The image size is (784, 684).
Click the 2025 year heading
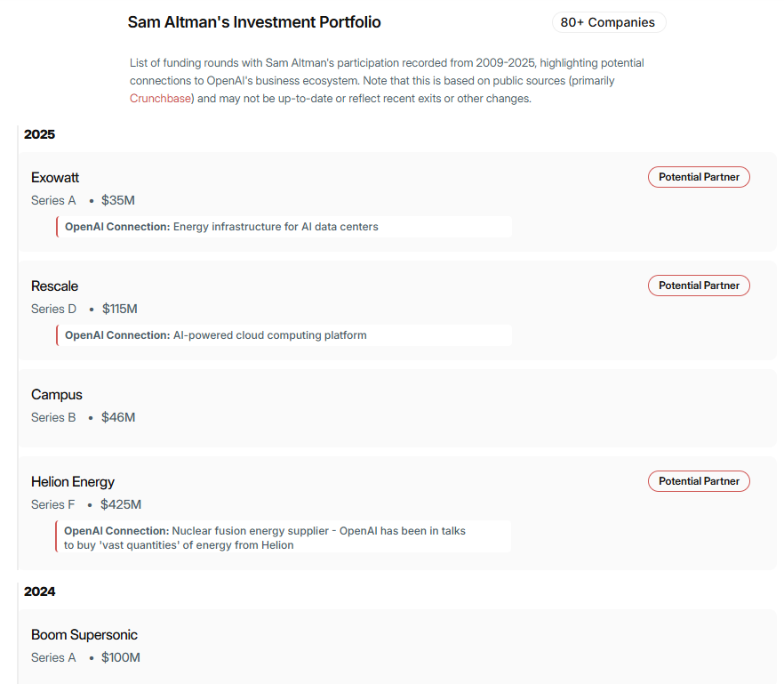click(x=39, y=134)
